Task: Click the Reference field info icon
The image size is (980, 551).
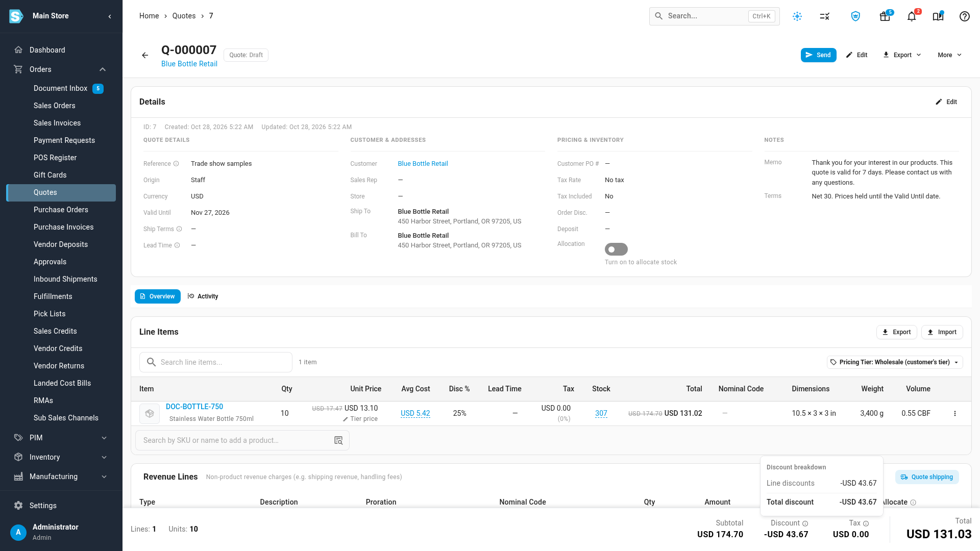Action: [x=176, y=164]
